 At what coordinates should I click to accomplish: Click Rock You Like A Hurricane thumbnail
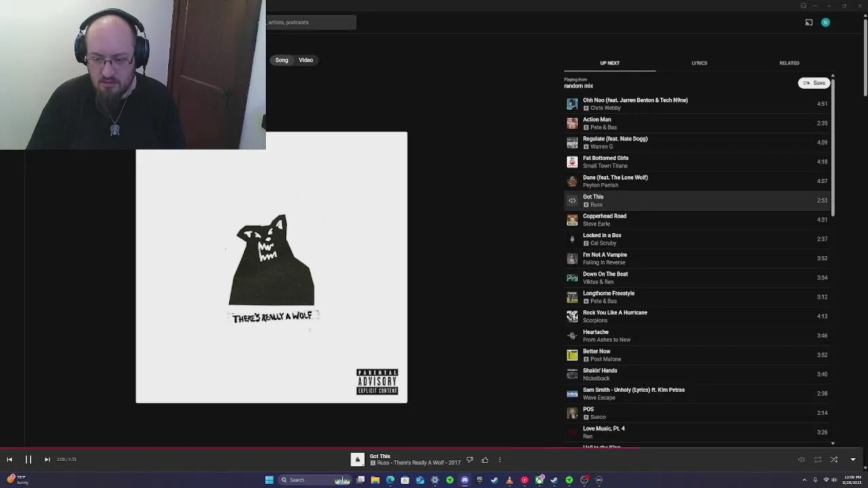tap(572, 317)
